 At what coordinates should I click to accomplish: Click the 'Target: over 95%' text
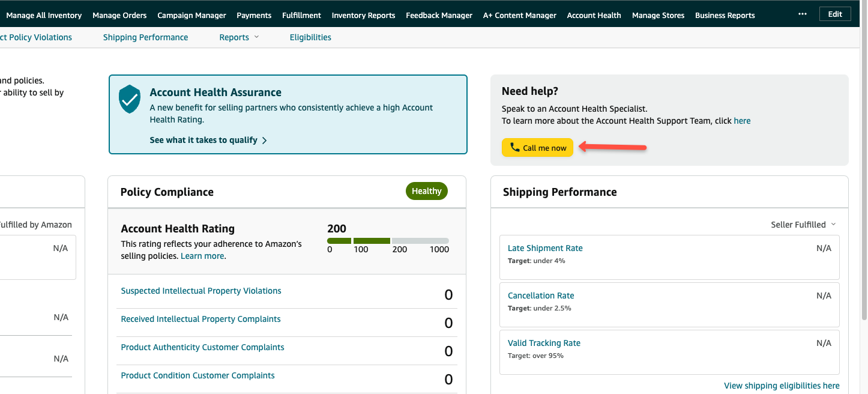click(535, 356)
